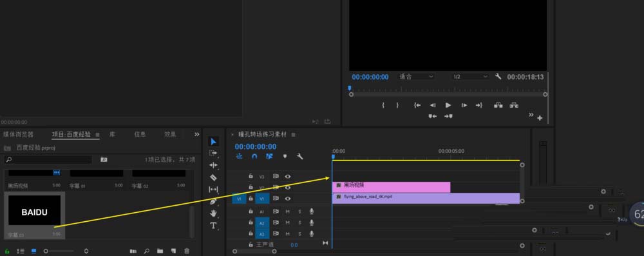Open the sort icons up-down control
Image resolution: width=644 pixels, height=256 pixels.
86,251
